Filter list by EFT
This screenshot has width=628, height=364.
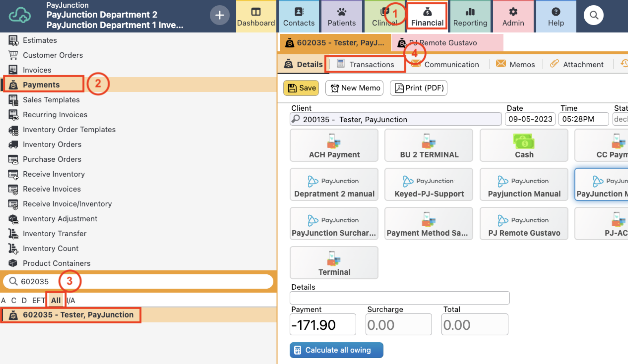coord(38,300)
